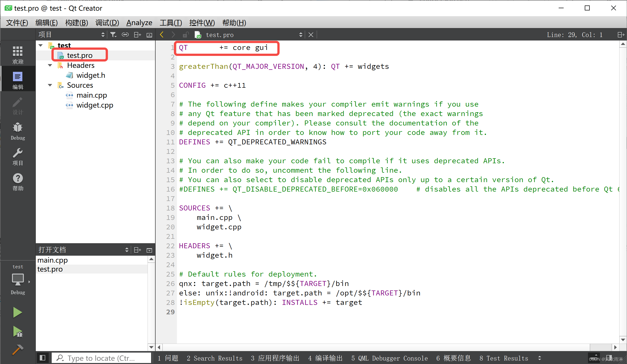The height and width of the screenshot is (364, 627).
Task: Show the Test Results pane
Action: [x=504, y=358]
